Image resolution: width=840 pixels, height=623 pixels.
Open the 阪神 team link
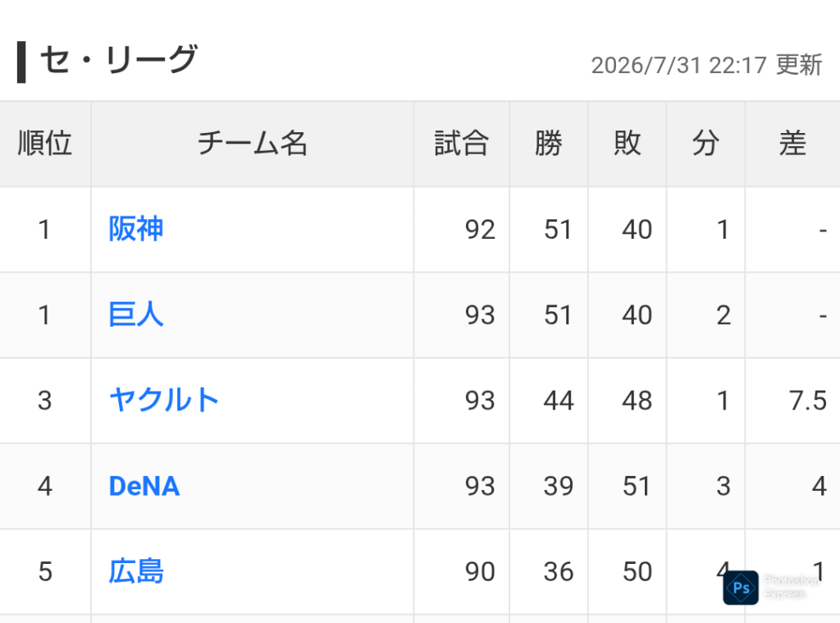coord(136,229)
